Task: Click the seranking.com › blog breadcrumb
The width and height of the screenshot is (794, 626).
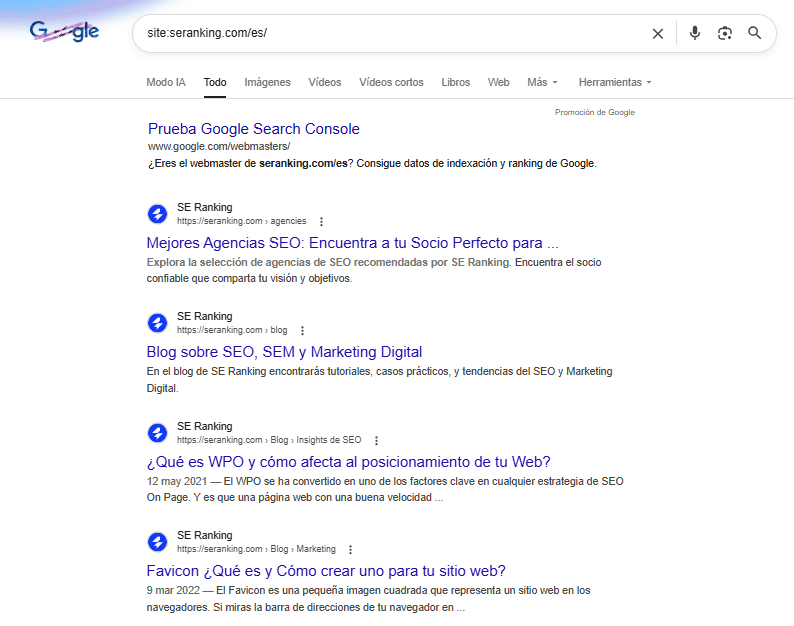Action: pos(232,330)
